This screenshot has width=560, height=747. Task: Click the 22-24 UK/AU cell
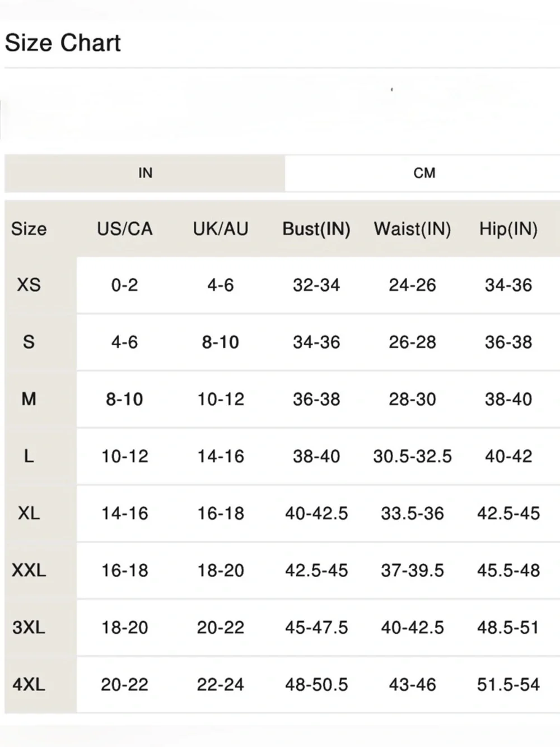click(x=221, y=684)
